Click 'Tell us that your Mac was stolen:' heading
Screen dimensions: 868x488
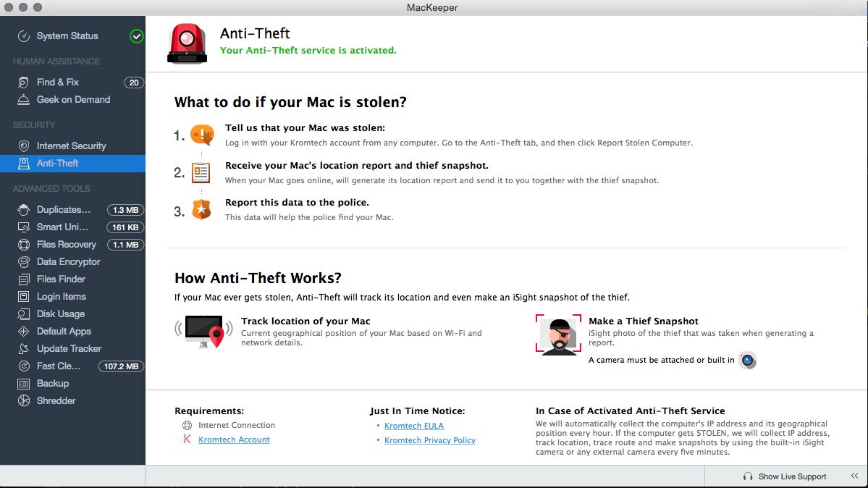305,128
